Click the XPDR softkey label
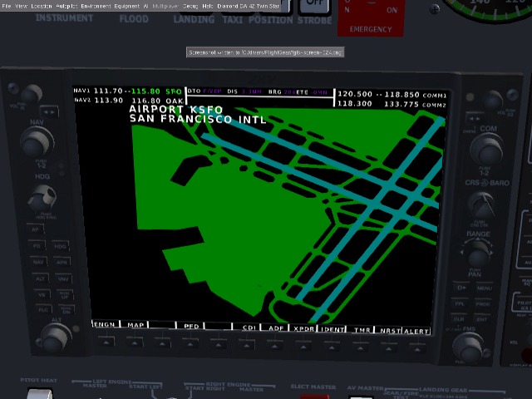Viewport: 532px width, 399px height. 303,328
